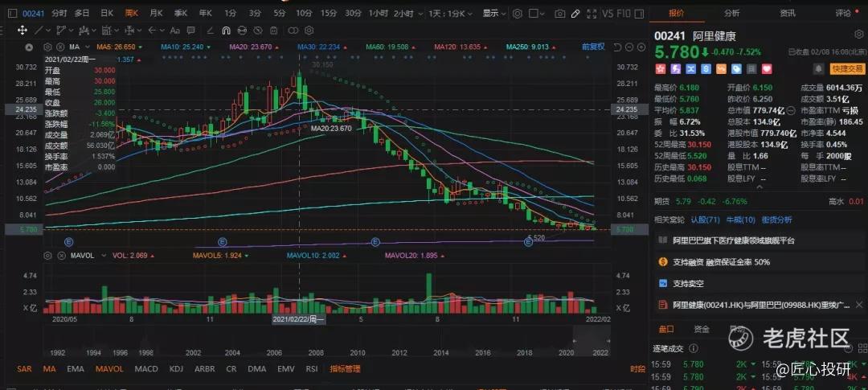Toggle the left sidebar panel icon

click(x=12, y=14)
